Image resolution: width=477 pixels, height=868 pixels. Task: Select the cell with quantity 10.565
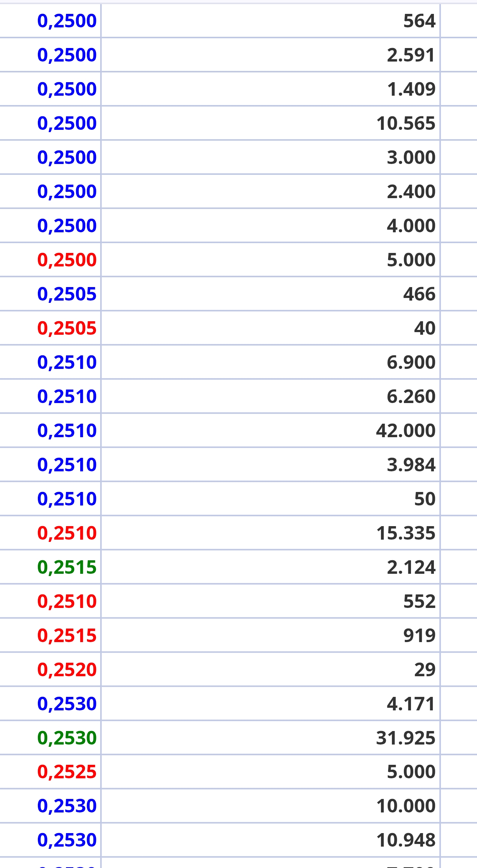(x=405, y=123)
